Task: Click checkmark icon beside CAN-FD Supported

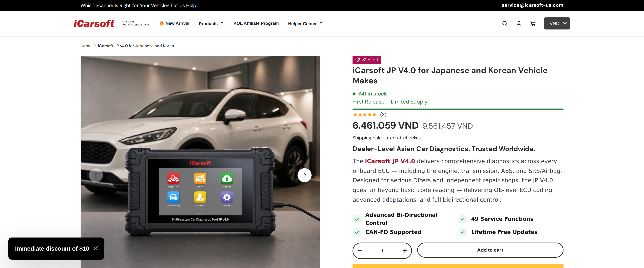Action: tap(357, 232)
